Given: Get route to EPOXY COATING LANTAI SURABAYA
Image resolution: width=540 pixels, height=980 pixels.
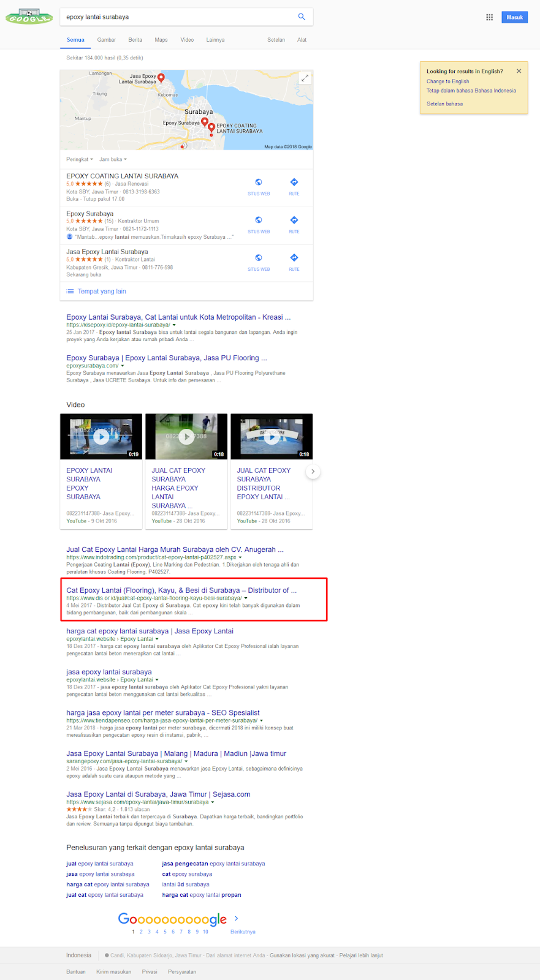Looking at the screenshot, I should pyautogui.click(x=294, y=186).
